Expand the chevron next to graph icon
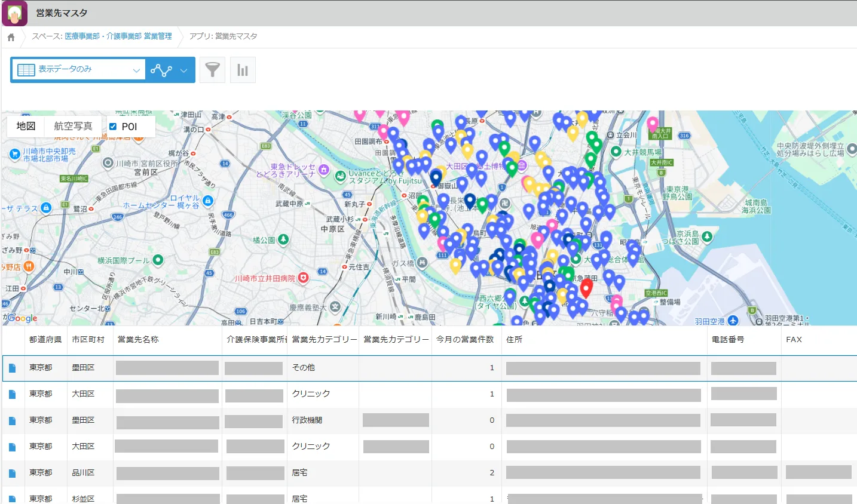Screen dimensions: 857x504 coord(184,70)
